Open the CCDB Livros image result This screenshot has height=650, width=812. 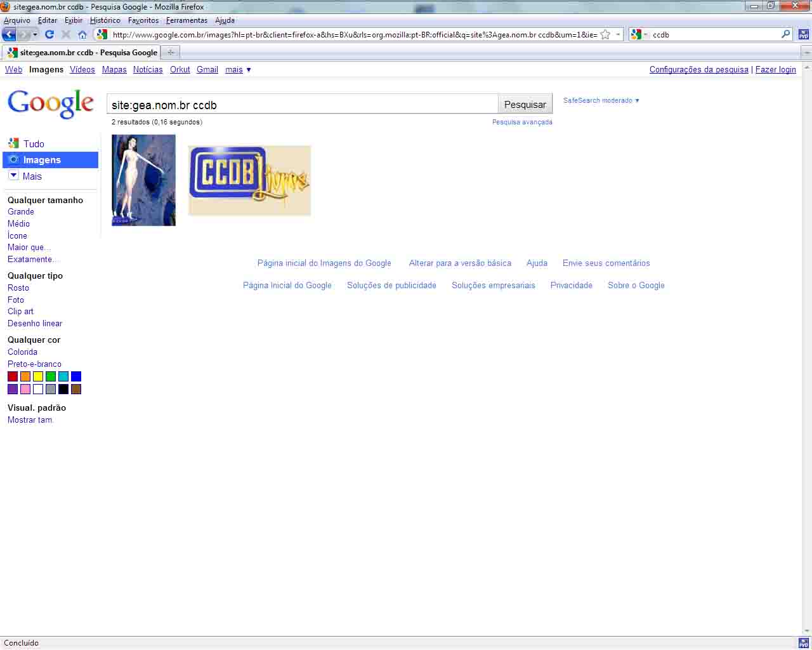[x=249, y=180]
